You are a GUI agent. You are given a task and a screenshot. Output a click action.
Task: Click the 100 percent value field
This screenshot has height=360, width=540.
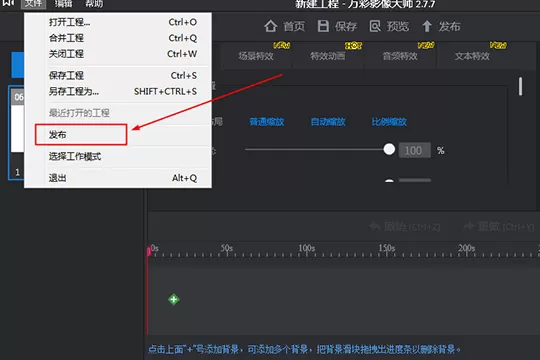point(415,150)
